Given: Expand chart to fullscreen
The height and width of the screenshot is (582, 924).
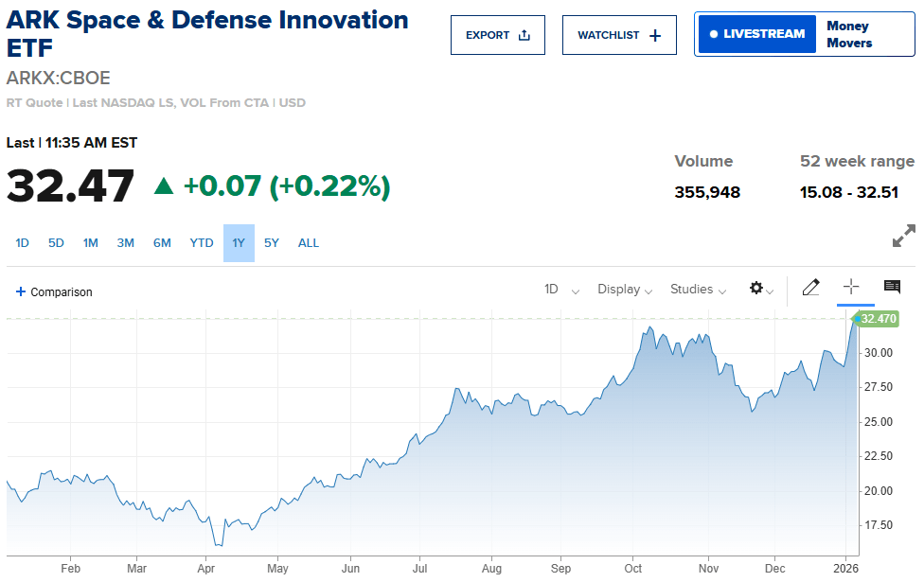Looking at the screenshot, I should [x=904, y=236].
